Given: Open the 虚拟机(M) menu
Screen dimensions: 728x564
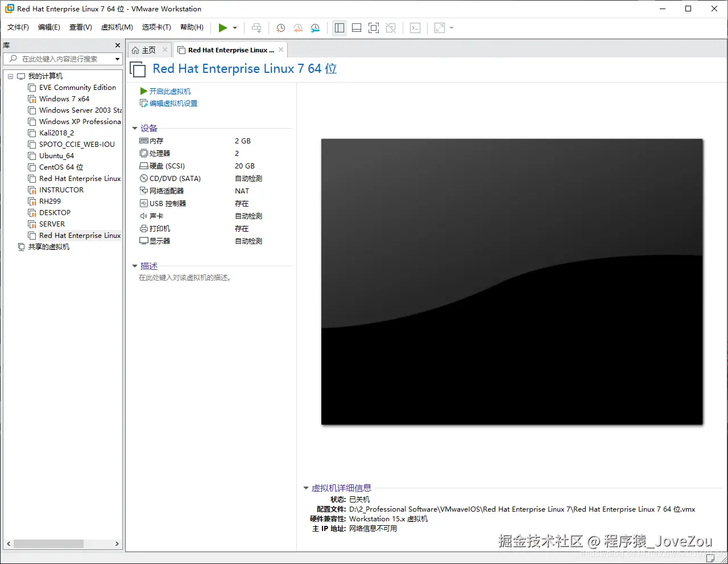Looking at the screenshot, I should point(117,27).
